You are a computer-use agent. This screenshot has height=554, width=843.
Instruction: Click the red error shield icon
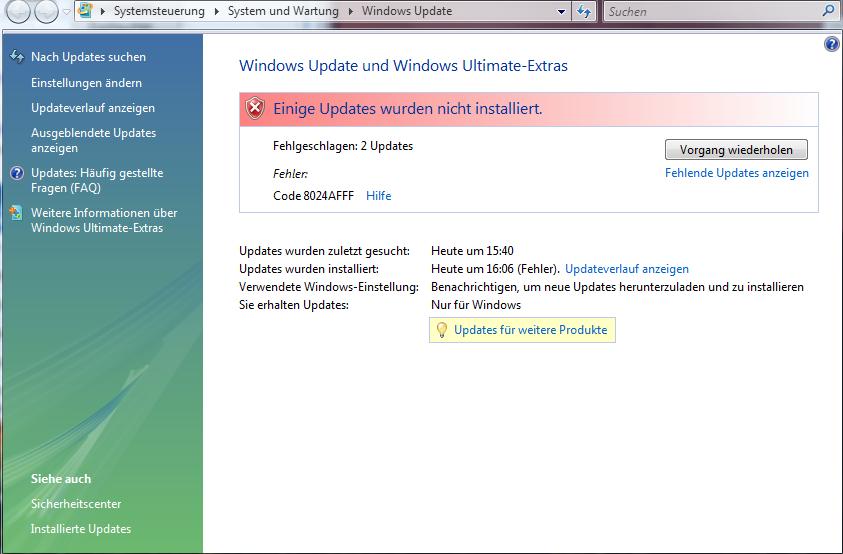pos(255,108)
